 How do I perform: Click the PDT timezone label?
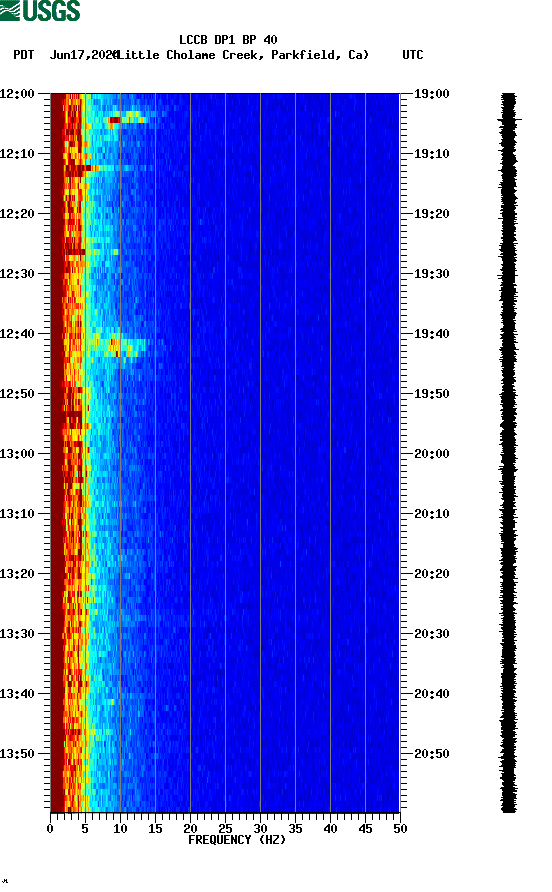tap(24, 55)
